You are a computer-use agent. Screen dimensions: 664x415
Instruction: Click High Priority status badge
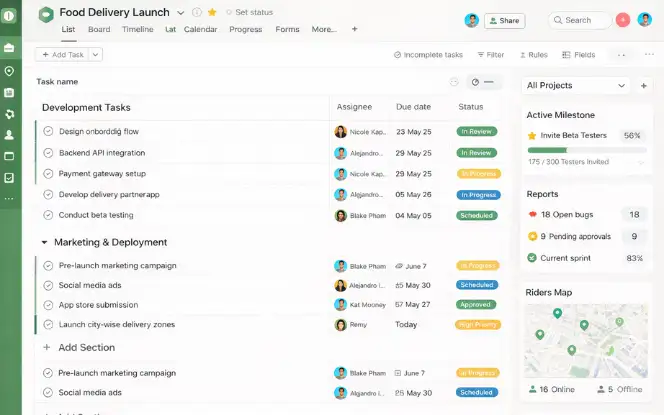[x=478, y=324]
